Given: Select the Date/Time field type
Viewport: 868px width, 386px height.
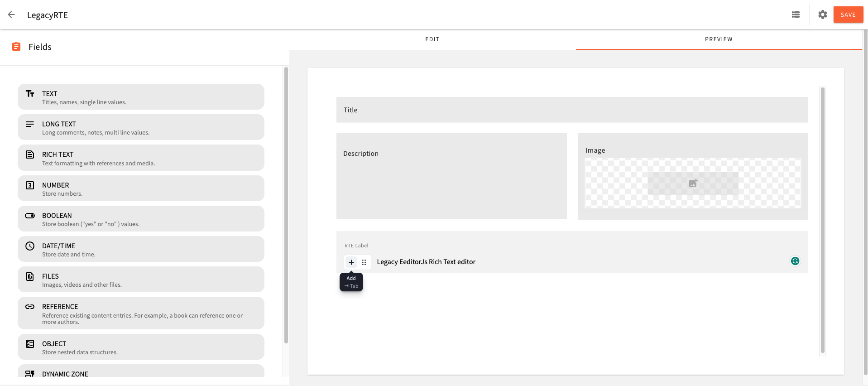Looking at the screenshot, I should (x=141, y=249).
